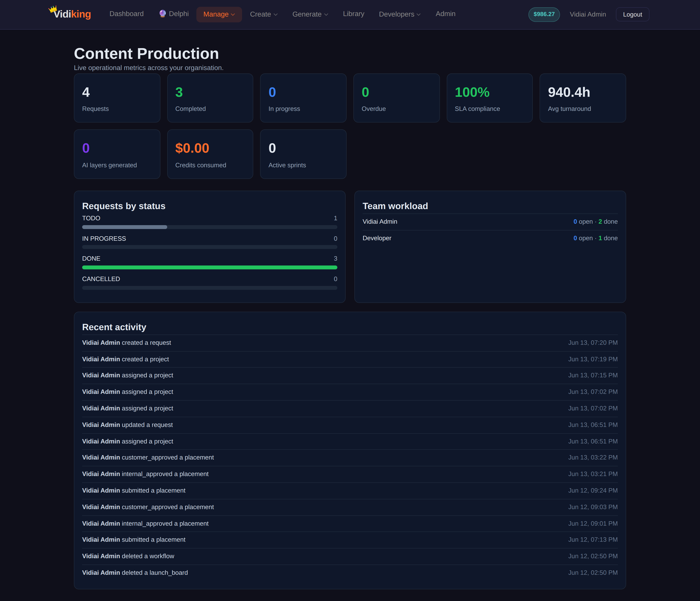Open the 'deleted a launch_board' activity entry
Image resolution: width=700 pixels, height=601 pixels.
[350, 573]
